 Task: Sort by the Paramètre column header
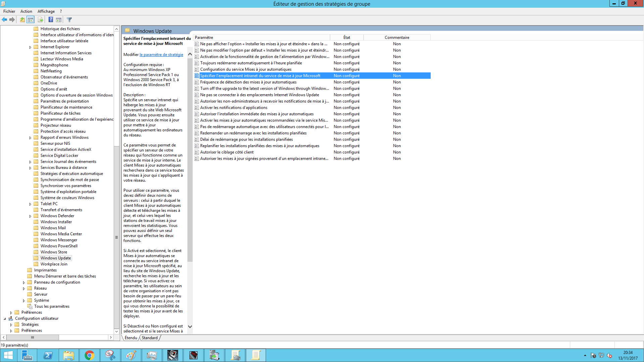(x=262, y=38)
